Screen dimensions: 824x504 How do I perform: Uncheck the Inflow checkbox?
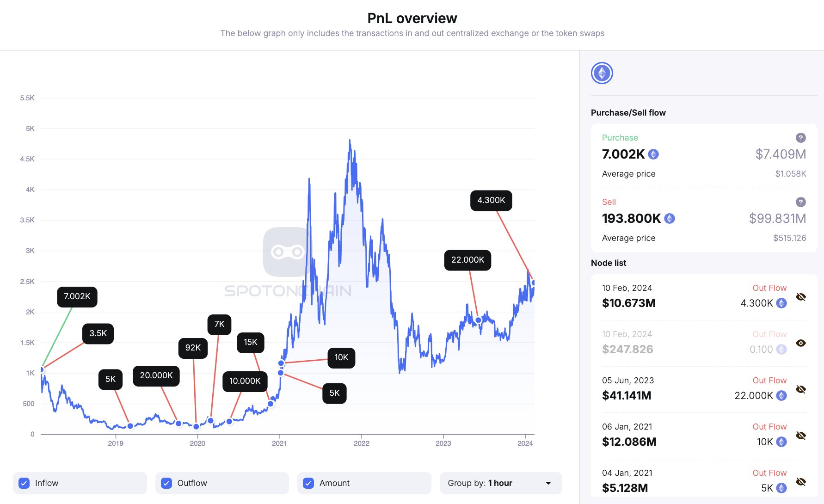click(x=24, y=483)
